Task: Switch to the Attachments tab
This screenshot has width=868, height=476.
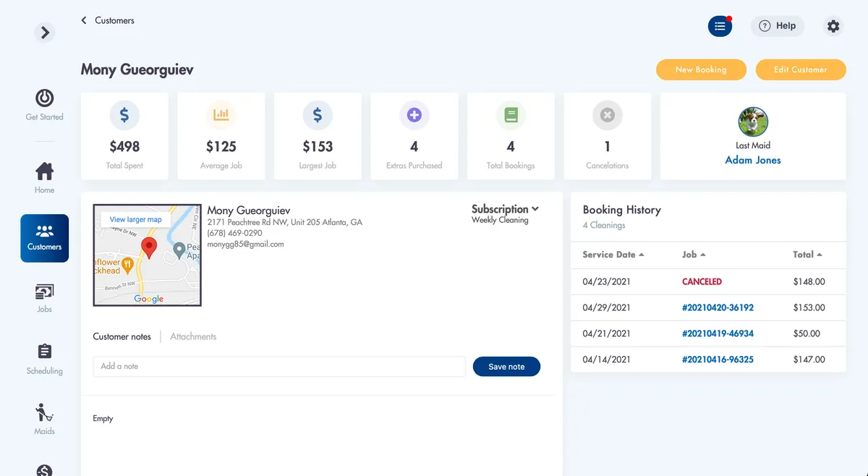Action: point(193,336)
